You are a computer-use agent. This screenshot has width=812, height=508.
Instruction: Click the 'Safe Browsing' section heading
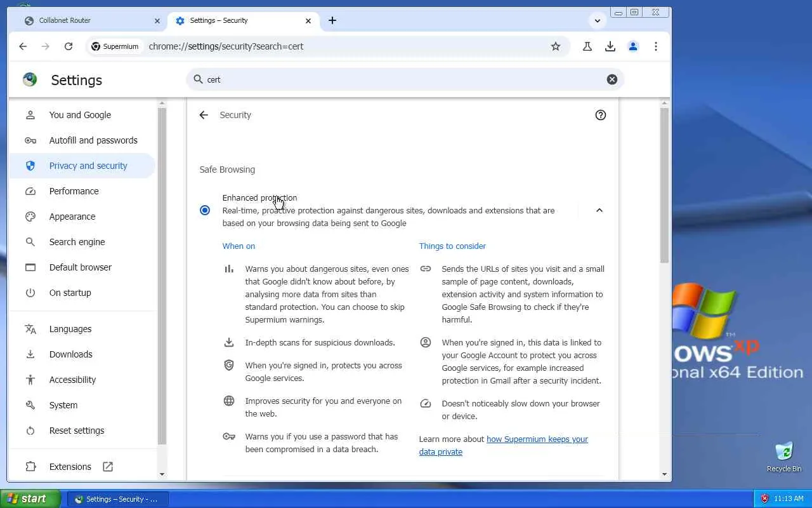click(x=227, y=170)
